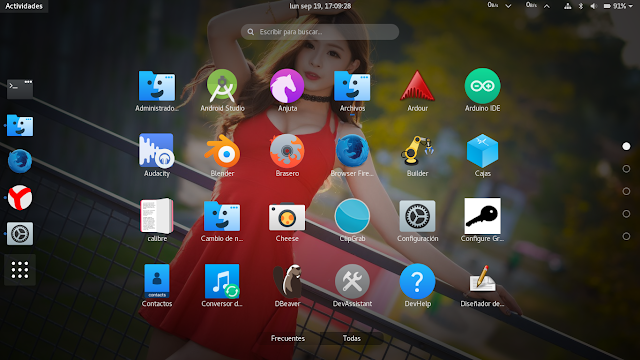Viewport: 640px width, 360px height.
Task: Click the Bluetooth icon in top bar
Action: tap(580, 6)
